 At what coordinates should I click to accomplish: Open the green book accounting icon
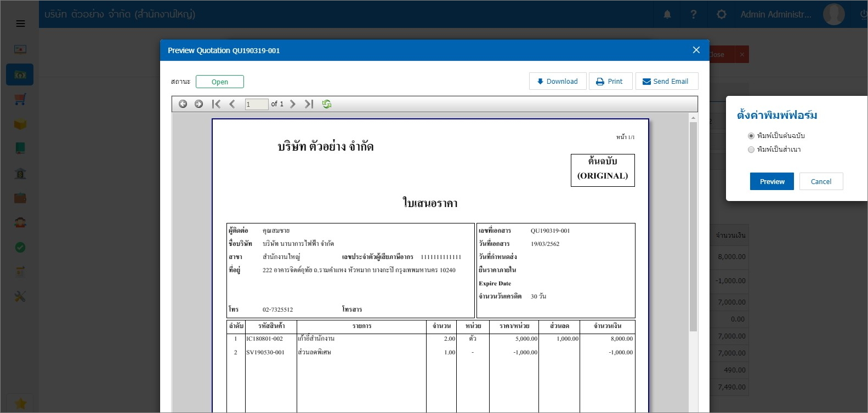[x=20, y=148]
